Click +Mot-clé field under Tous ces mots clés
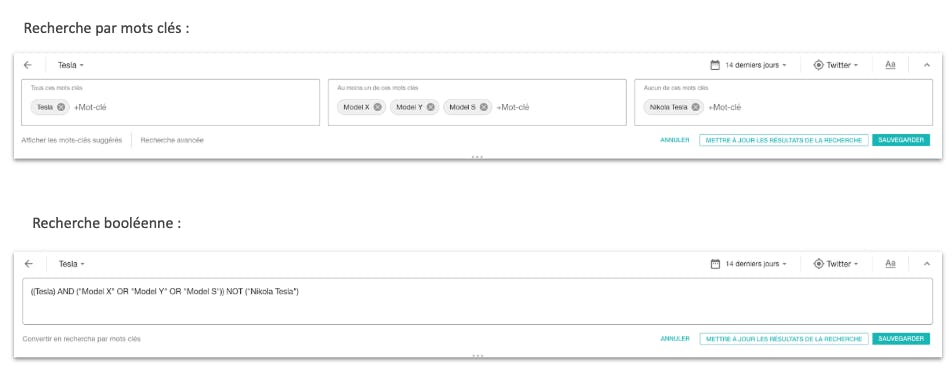The image size is (952, 381). [90, 107]
